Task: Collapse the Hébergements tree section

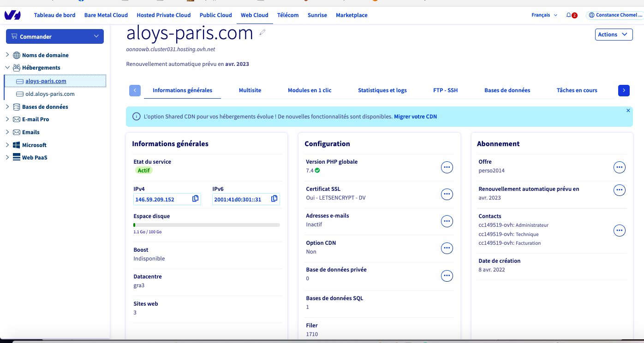Action: click(7, 67)
